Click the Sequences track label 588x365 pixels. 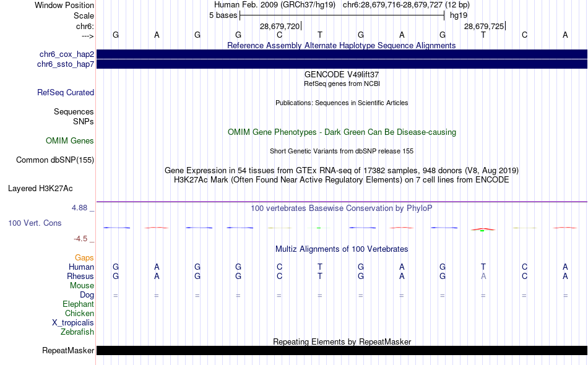74,112
